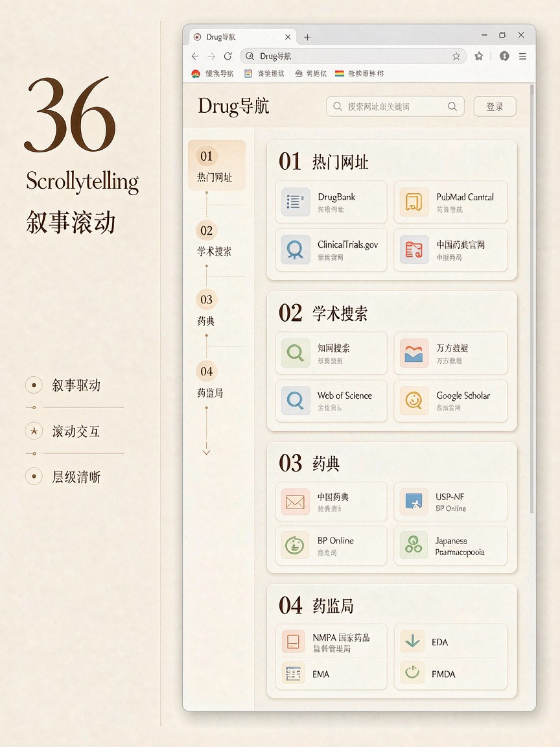Click the 搜索网址或关键词 search field
This screenshot has width=560, height=747.
(395, 106)
